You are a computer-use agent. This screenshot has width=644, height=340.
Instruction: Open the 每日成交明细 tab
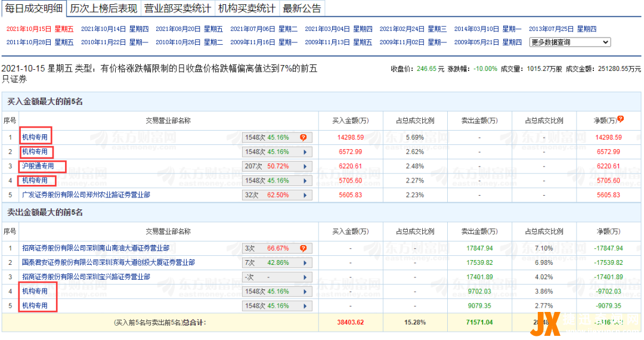(34, 8)
